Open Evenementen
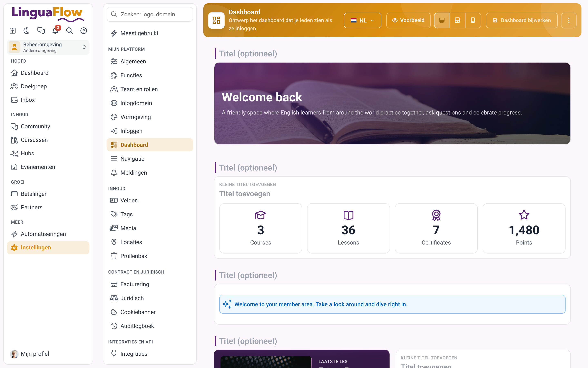The image size is (588, 368). [48, 167]
